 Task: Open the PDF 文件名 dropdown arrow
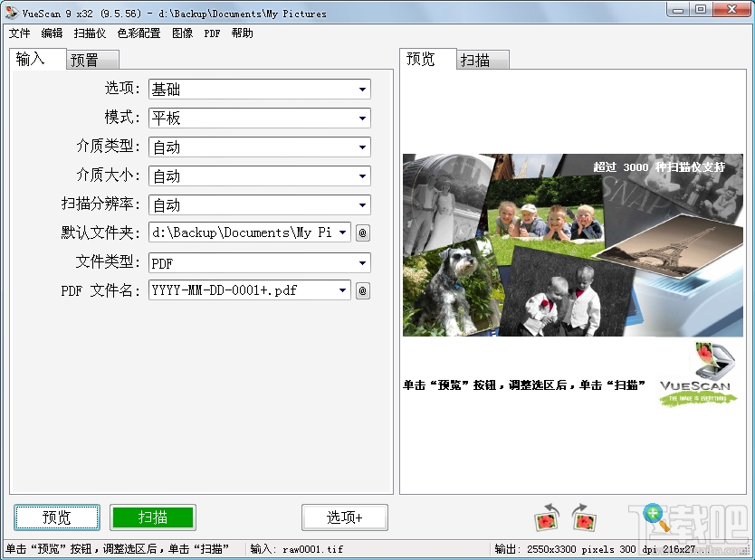pos(344,290)
